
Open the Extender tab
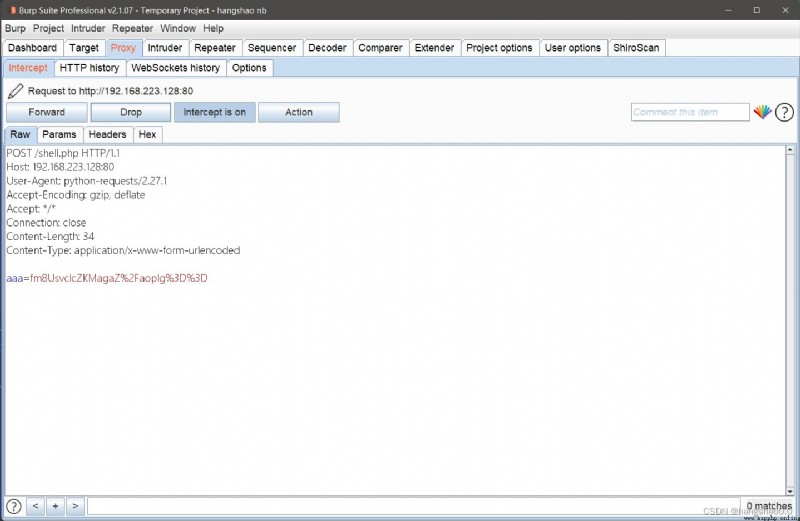[434, 48]
